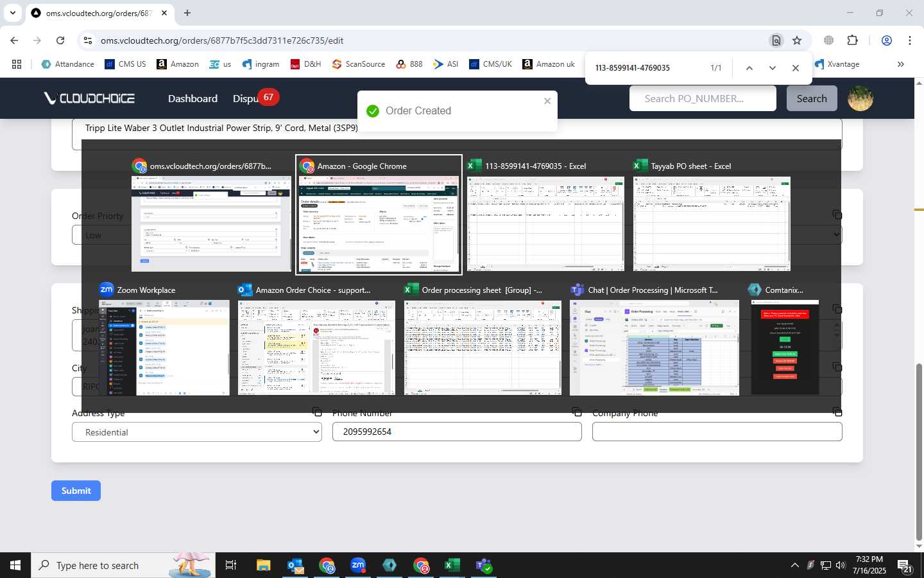Screen dimensions: 924x578
Task: Click the Search PO_NUMBER input field
Action: (x=703, y=98)
